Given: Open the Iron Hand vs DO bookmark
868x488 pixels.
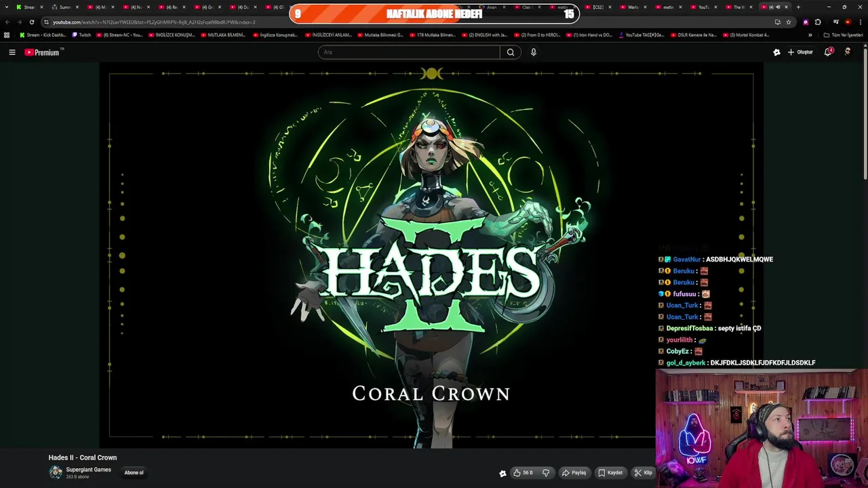Looking at the screenshot, I should 589,35.
